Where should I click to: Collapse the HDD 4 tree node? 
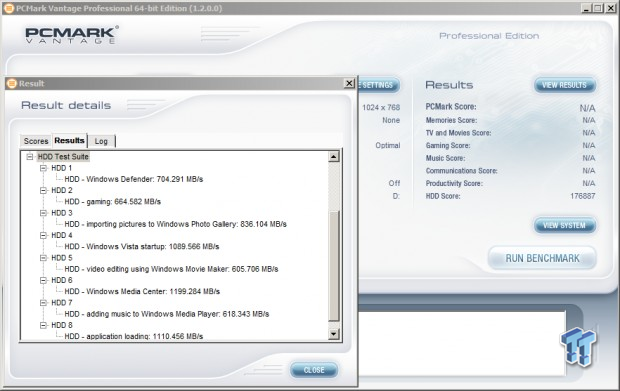(x=43, y=235)
